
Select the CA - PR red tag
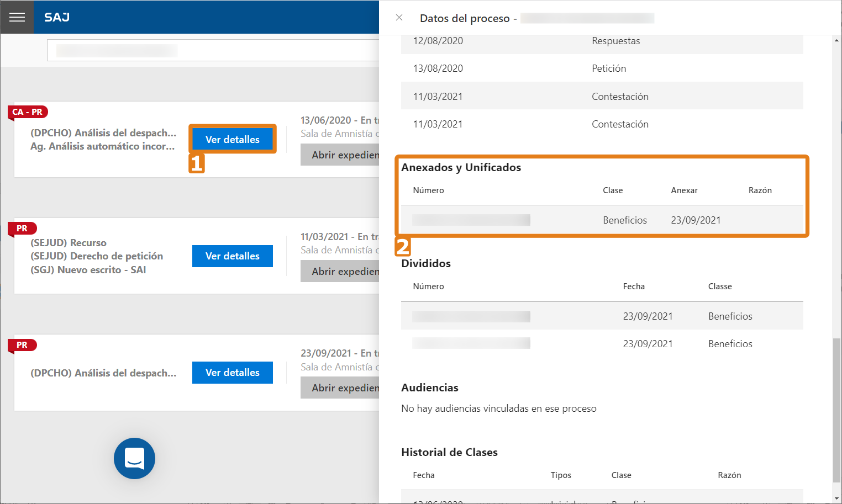28,112
